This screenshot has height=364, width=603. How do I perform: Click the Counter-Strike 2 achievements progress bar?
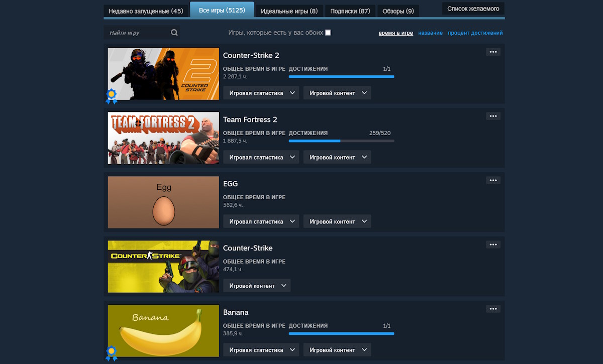click(x=342, y=77)
